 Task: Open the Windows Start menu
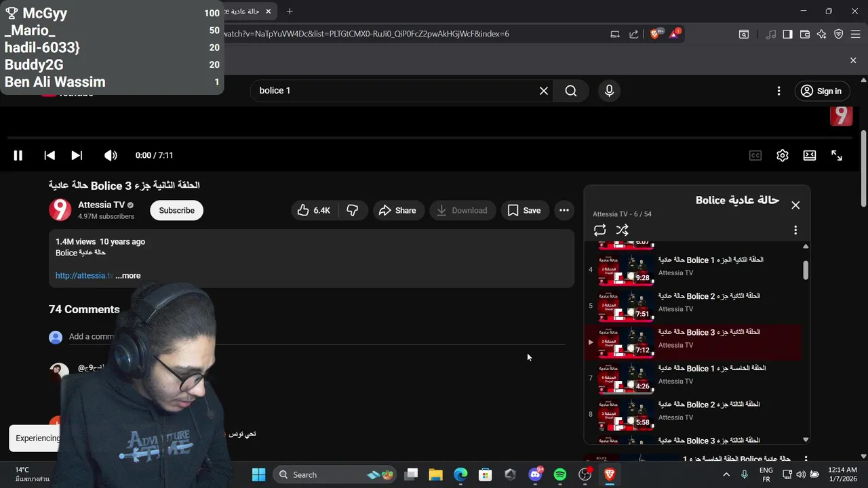pos(258,474)
